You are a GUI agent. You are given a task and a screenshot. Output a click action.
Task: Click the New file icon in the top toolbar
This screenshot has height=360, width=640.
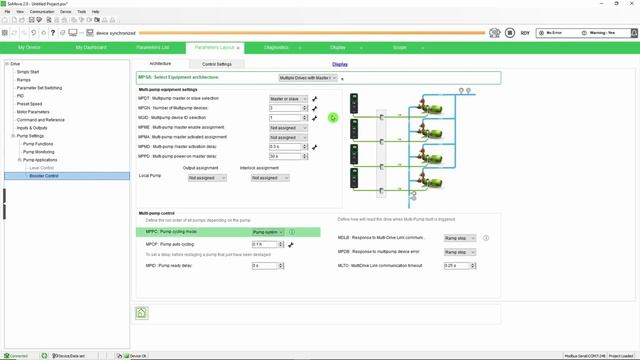point(14,20)
